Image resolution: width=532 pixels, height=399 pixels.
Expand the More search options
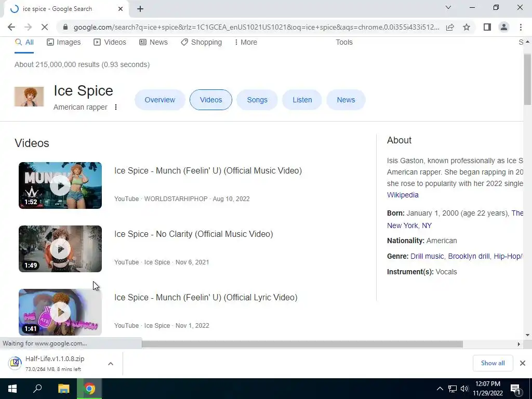pyautogui.click(x=246, y=42)
